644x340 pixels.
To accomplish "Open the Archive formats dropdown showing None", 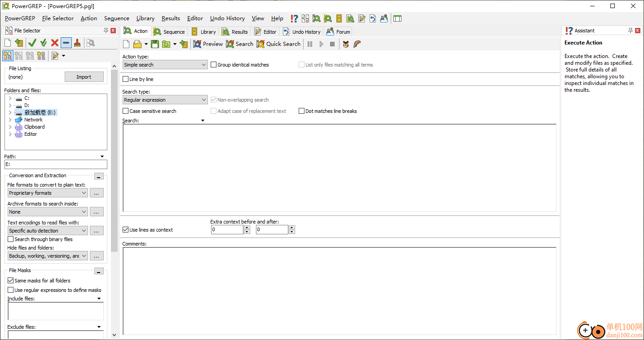I will [x=48, y=212].
